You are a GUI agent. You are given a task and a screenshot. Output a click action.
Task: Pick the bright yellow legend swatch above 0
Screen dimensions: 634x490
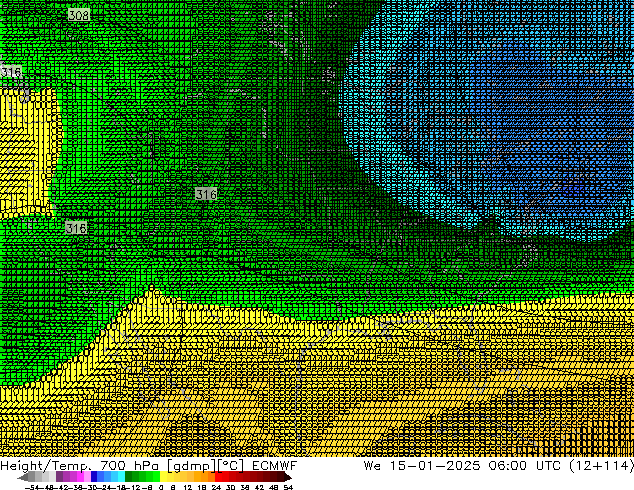pos(163,477)
